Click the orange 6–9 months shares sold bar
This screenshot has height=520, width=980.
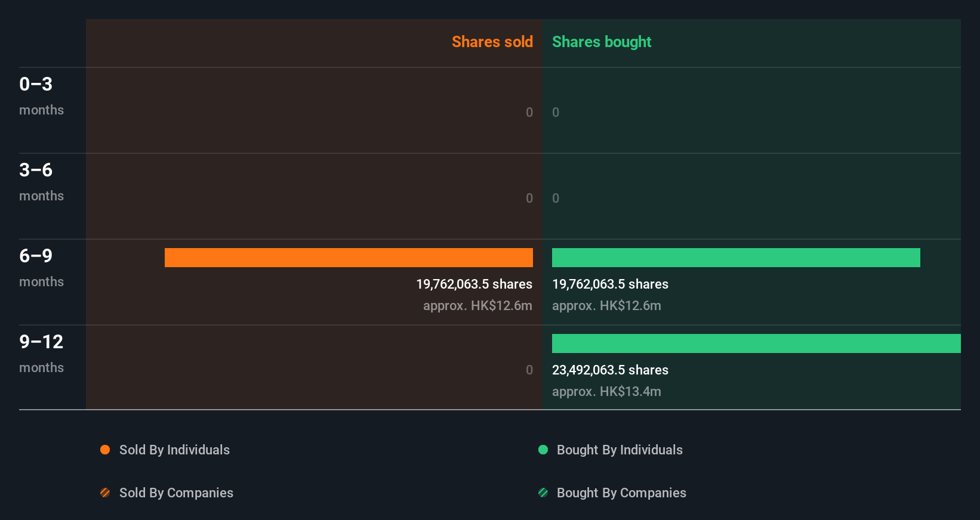[x=349, y=258]
